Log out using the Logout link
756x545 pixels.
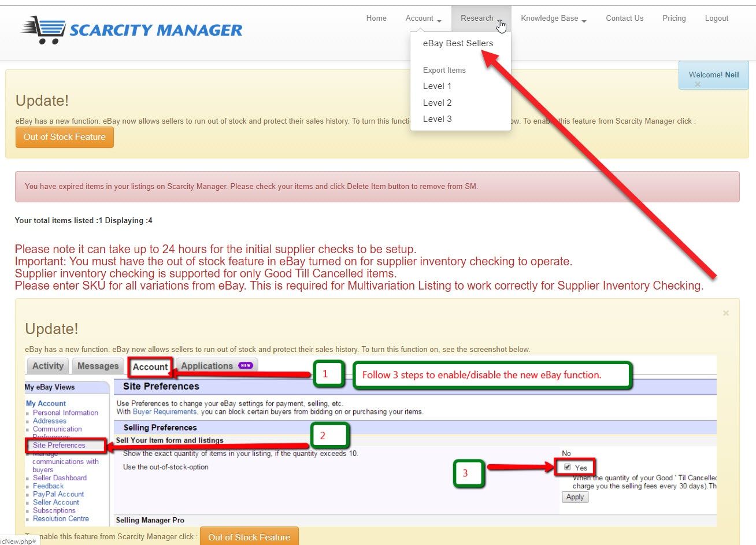pos(716,18)
